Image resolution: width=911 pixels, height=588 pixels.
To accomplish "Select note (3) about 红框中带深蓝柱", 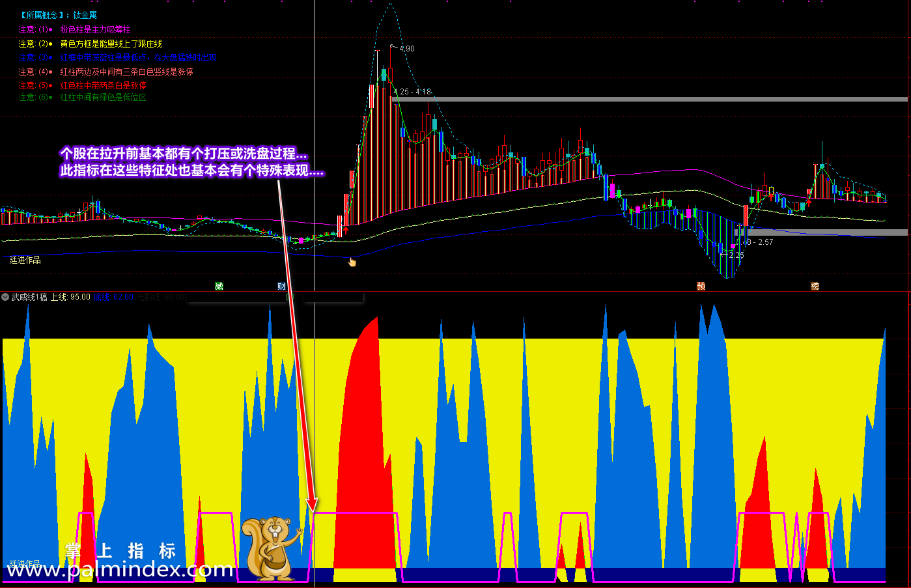I will [x=117, y=57].
